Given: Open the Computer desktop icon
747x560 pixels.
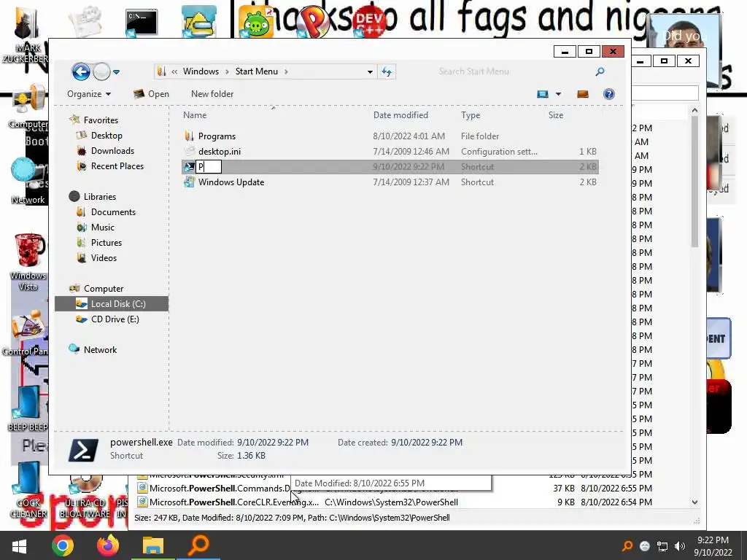Looking at the screenshot, I should pyautogui.click(x=28, y=106).
